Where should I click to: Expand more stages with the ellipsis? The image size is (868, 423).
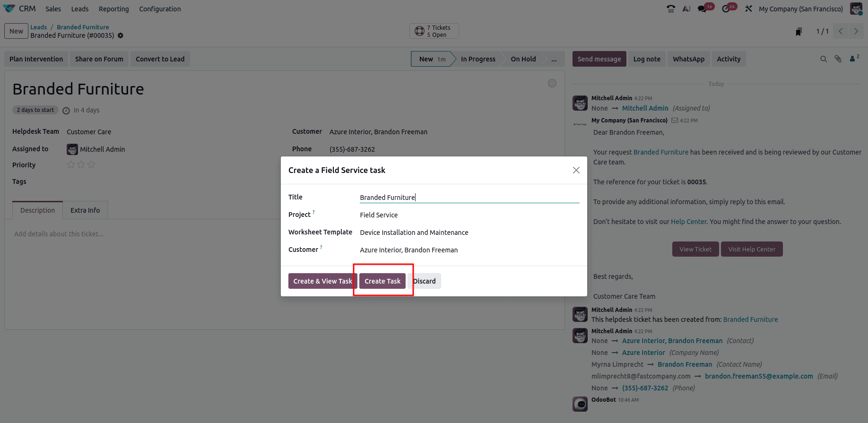point(554,59)
